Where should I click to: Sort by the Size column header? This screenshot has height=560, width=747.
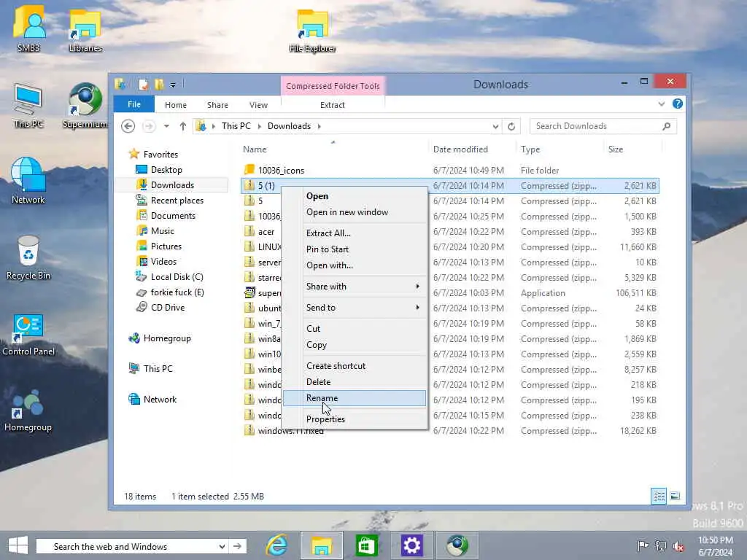click(632, 149)
